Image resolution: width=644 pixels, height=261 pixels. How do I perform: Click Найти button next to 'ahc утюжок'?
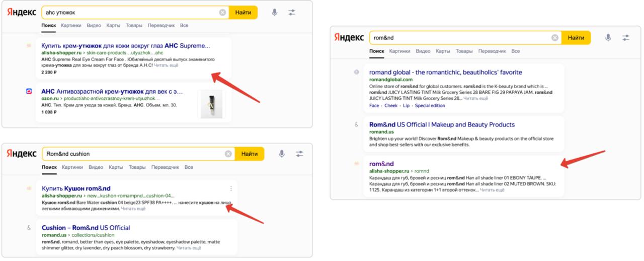tap(243, 12)
